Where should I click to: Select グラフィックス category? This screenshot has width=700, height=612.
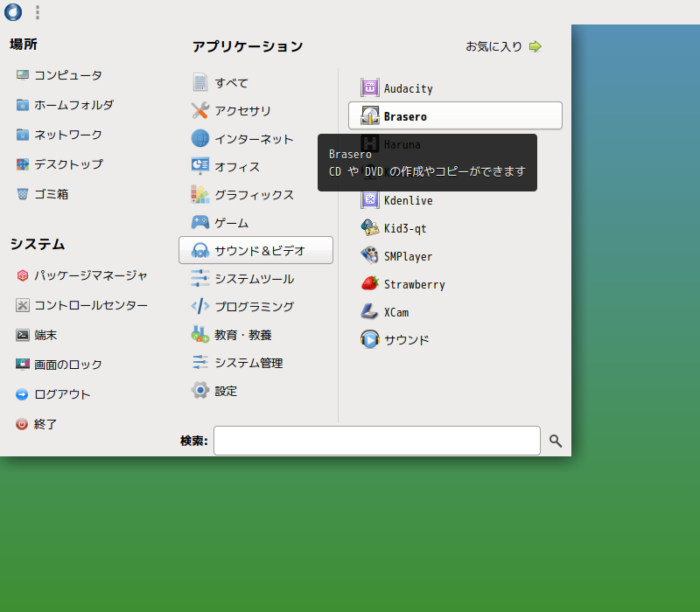pyautogui.click(x=255, y=194)
